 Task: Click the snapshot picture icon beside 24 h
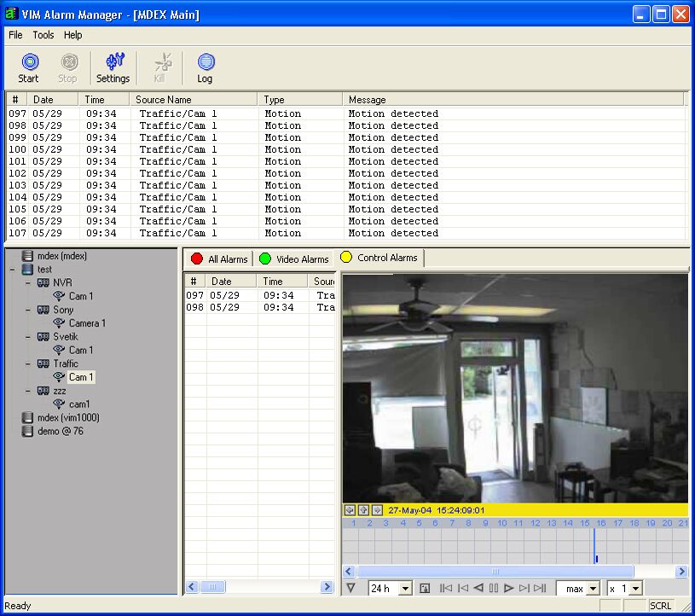tap(425, 588)
